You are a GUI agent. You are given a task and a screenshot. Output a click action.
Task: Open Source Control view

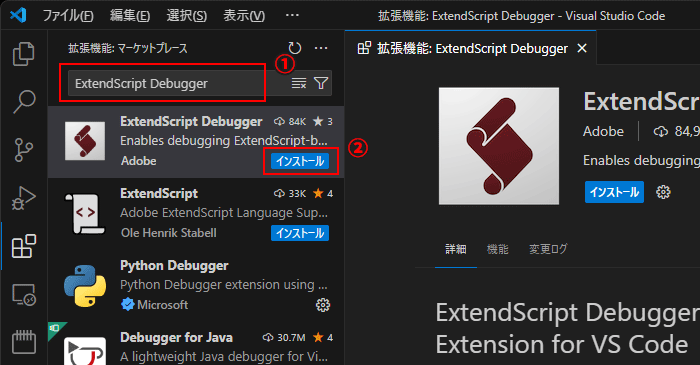click(23, 149)
